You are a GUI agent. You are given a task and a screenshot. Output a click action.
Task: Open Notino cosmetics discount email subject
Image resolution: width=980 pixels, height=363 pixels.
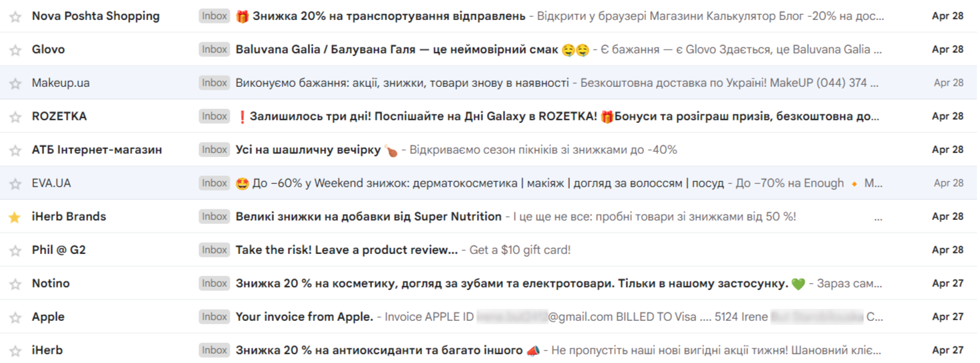click(511, 283)
